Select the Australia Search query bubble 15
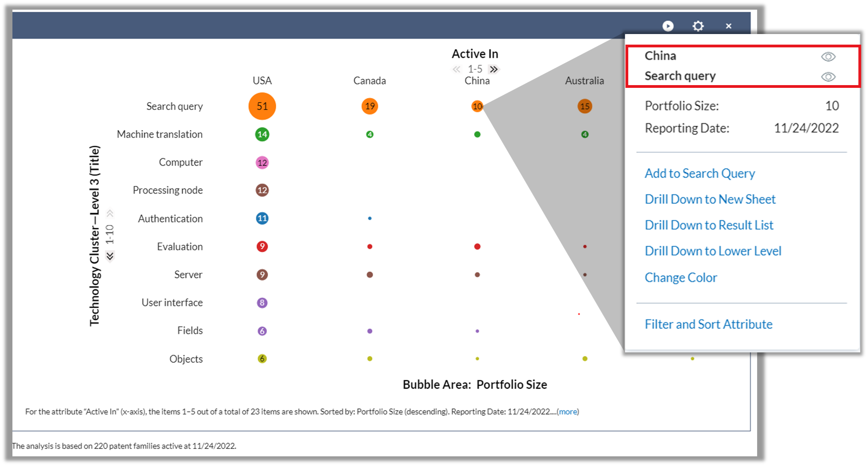868x466 pixels. coord(584,106)
